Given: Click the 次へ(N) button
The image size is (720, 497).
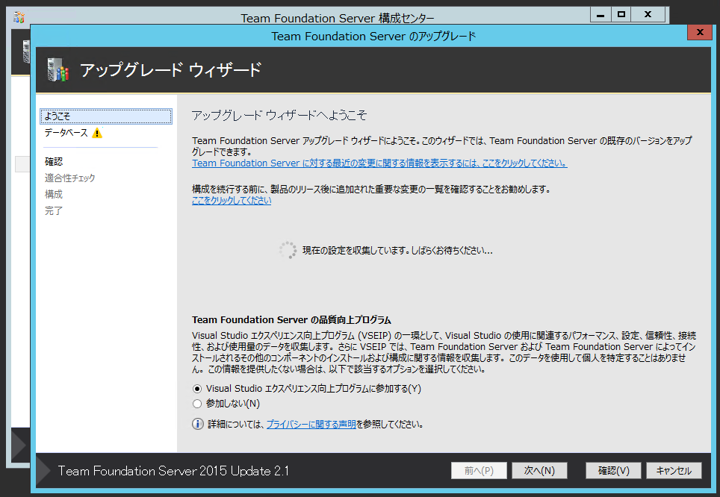Looking at the screenshot, I should click(540, 470).
